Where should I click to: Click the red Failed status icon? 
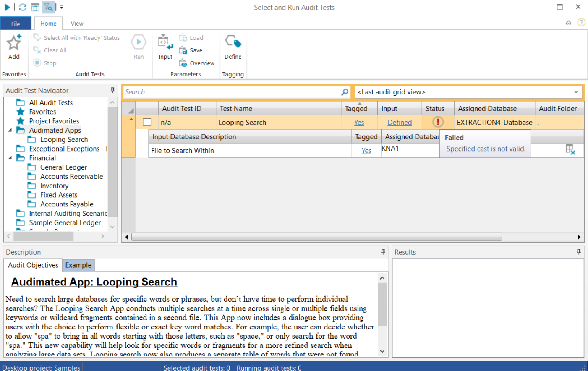pyautogui.click(x=438, y=122)
